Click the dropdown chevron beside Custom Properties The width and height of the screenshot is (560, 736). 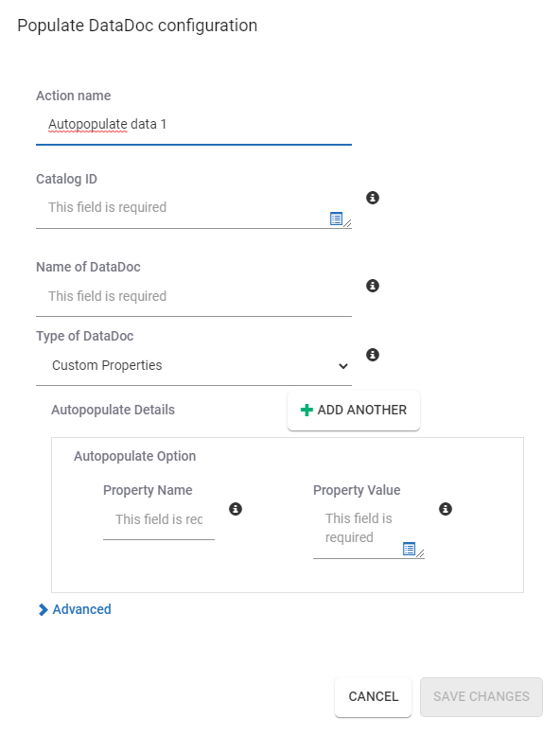pyautogui.click(x=343, y=366)
